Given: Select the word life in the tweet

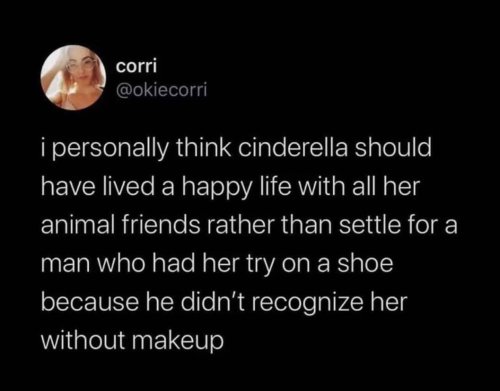Looking at the screenshot, I should [x=274, y=186].
